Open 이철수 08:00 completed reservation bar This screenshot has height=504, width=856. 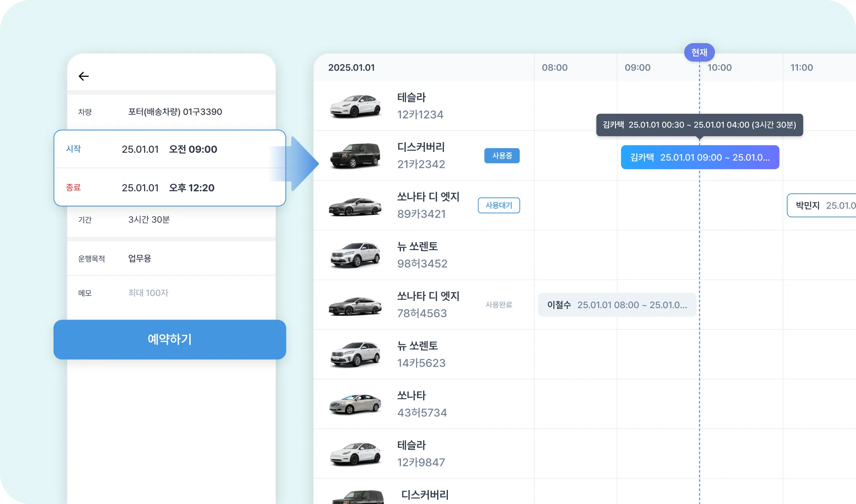point(617,305)
